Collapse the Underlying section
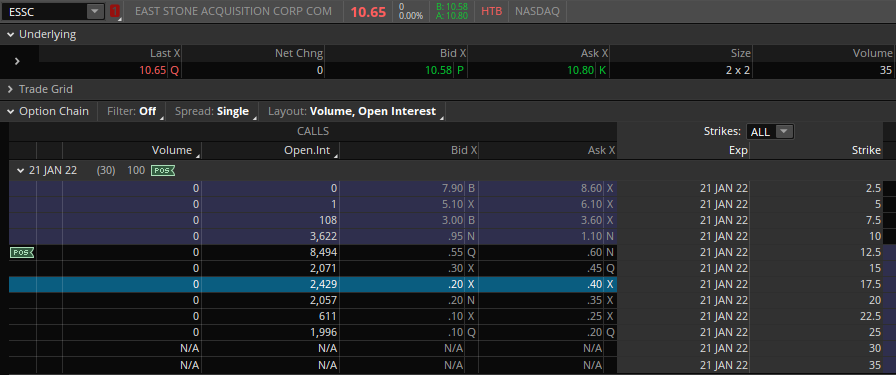 [10, 34]
